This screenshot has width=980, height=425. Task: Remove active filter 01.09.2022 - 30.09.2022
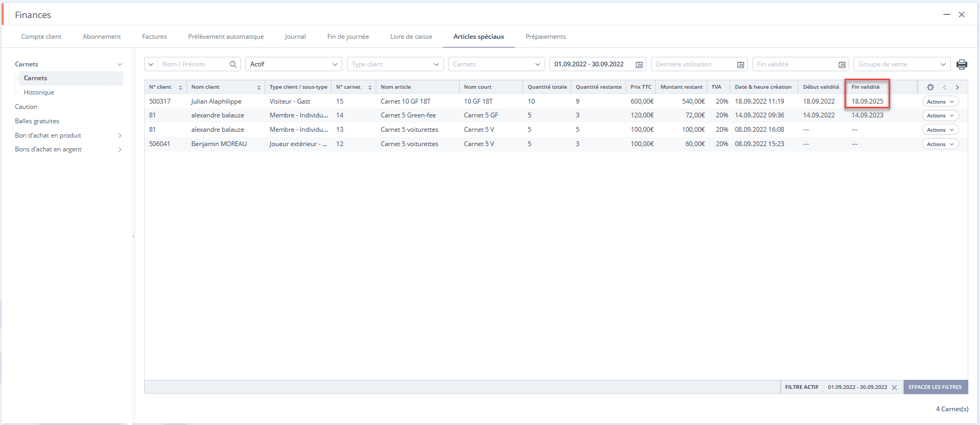pos(894,387)
